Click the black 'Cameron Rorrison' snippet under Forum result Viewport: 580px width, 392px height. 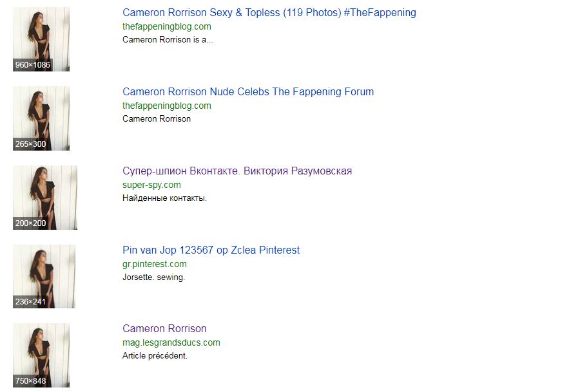click(x=157, y=119)
